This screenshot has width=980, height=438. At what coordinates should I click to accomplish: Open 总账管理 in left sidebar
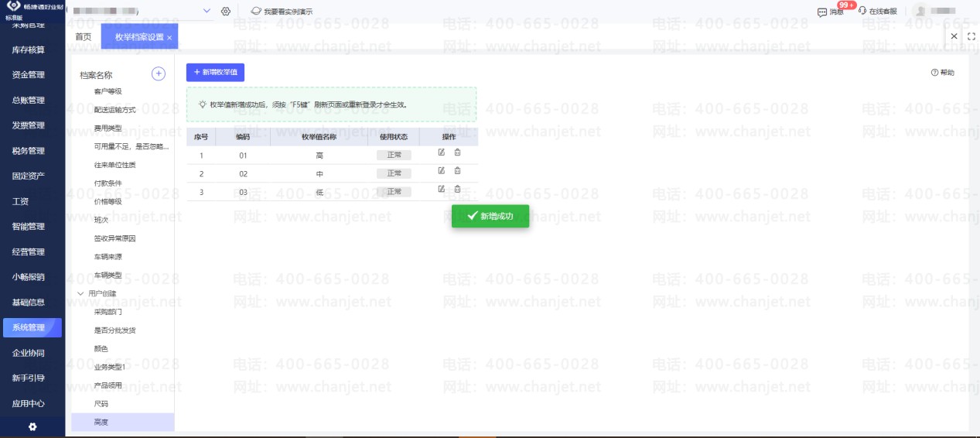(29, 100)
